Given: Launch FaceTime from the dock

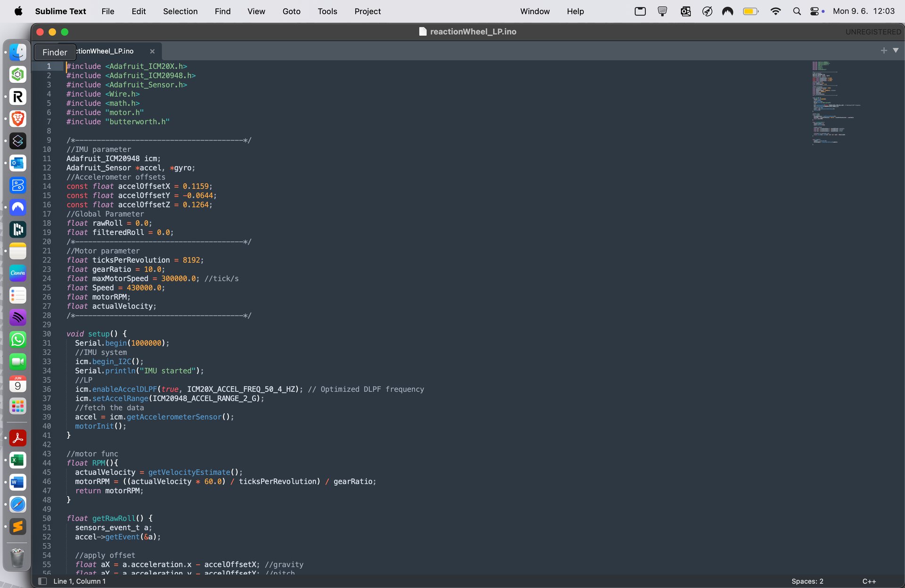Looking at the screenshot, I should 18,362.
